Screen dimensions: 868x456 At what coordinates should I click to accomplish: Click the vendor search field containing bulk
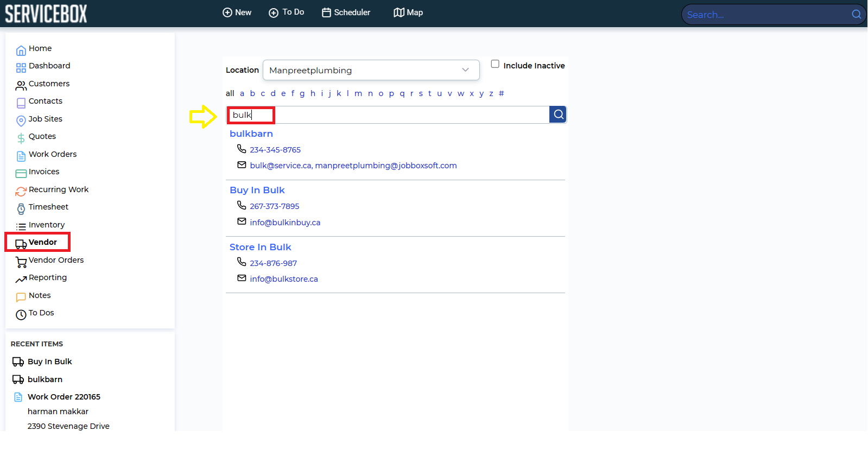pyautogui.click(x=388, y=115)
